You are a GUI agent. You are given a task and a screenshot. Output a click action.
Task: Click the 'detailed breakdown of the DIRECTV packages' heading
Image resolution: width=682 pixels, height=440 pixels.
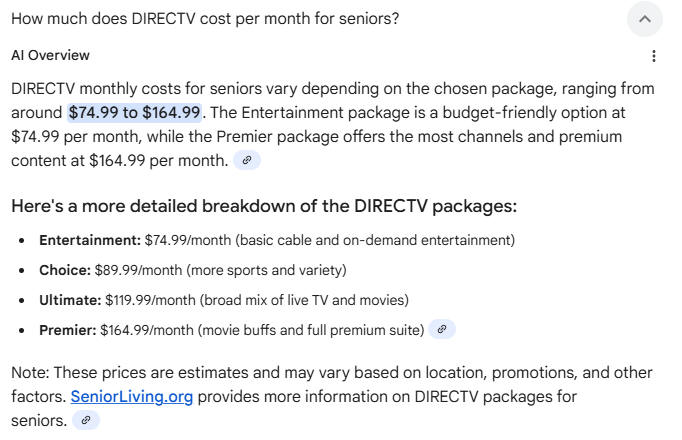(x=264, y=206)
